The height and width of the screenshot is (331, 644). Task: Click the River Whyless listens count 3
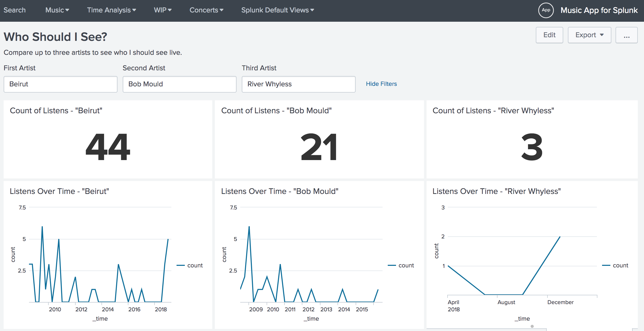click(532, 147)
